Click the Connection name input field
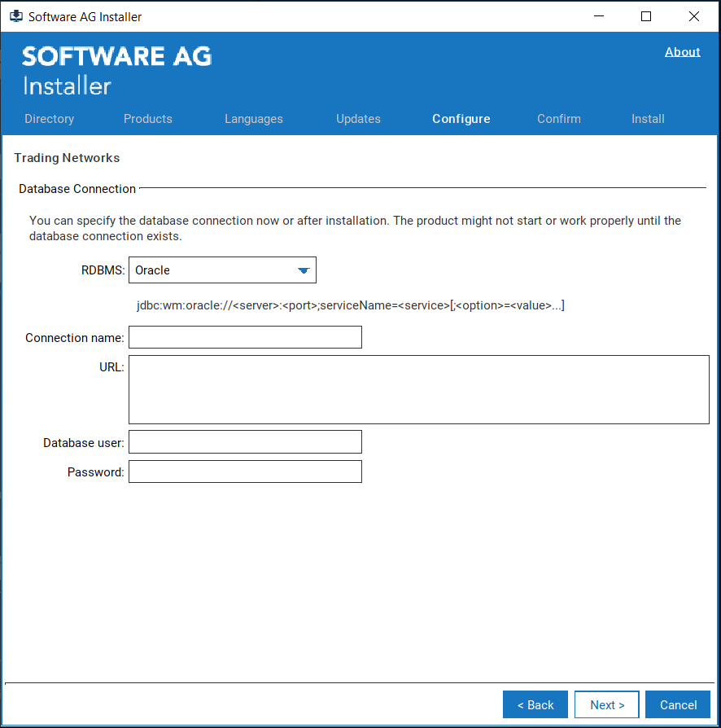721x728 pixels. 244,336
